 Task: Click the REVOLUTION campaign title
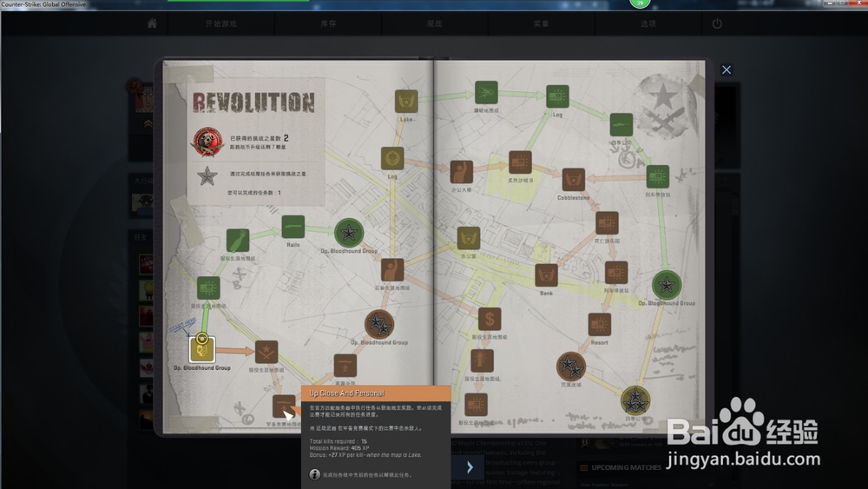pyautogui.click(x=254, y=102)
